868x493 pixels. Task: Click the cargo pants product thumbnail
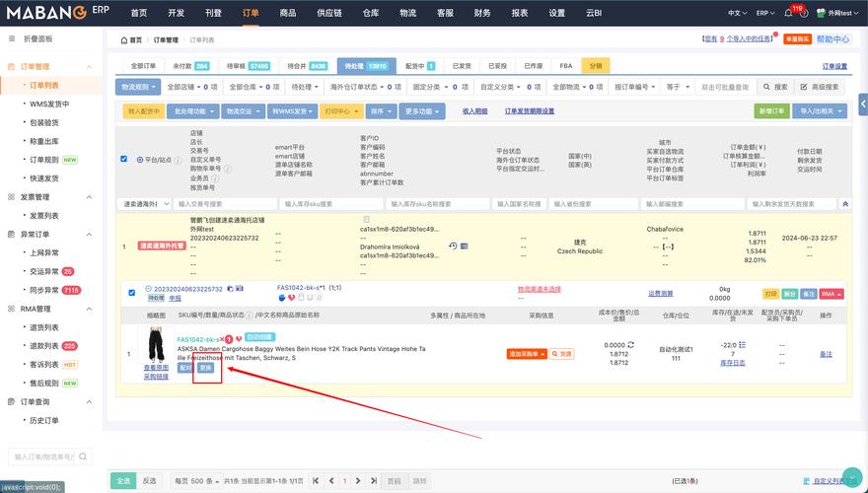[x=157, y=345]
